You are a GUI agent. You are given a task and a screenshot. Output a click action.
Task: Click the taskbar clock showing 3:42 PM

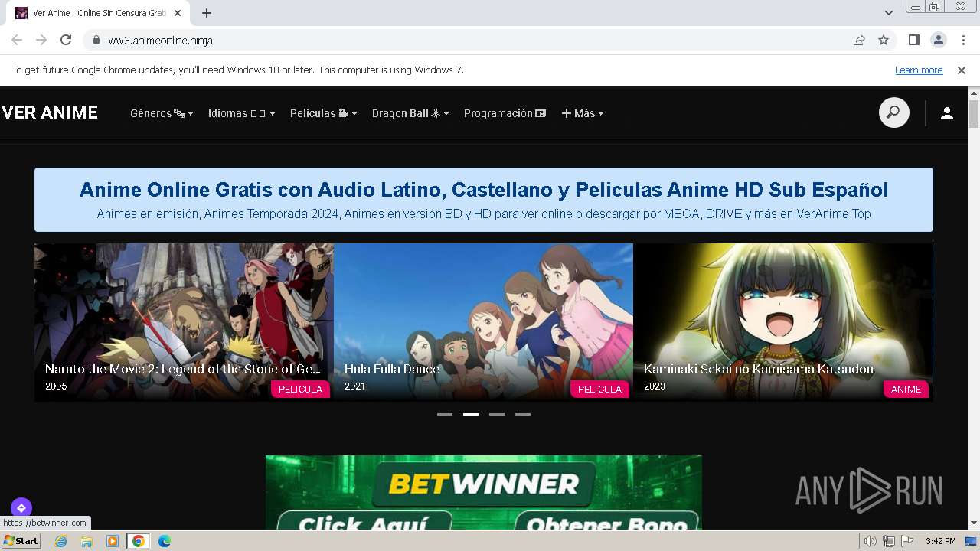pos(940,541)
